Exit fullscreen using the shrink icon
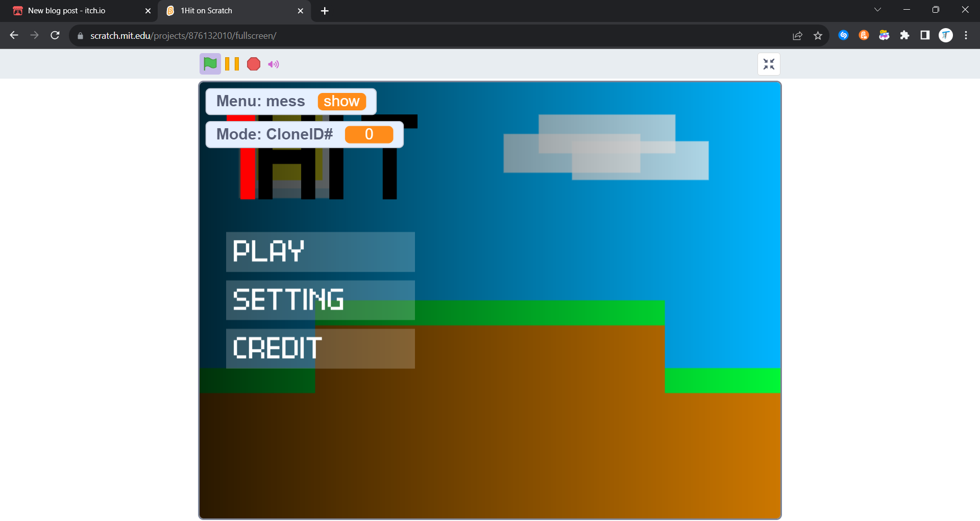The height and width of the screenshot is (521, 980). click(769, 64)
